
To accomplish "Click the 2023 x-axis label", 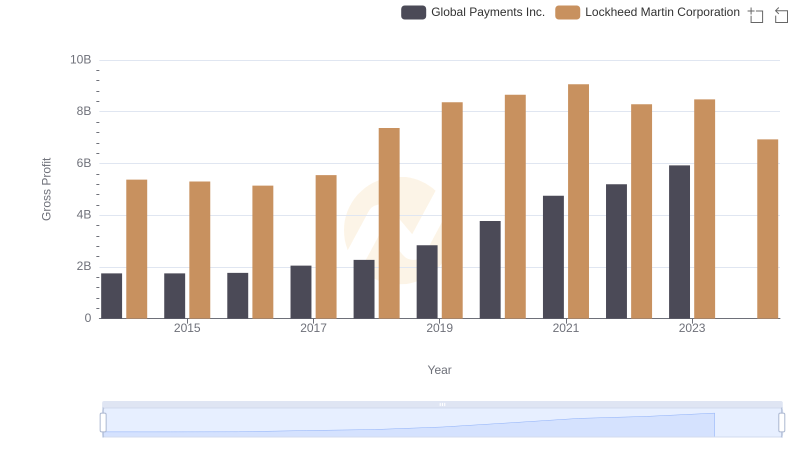I will (x=692, y=328).
